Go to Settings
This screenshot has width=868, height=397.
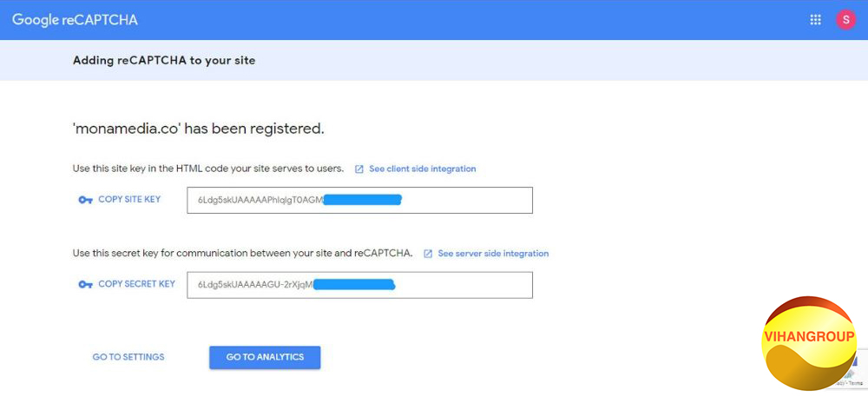128,357
